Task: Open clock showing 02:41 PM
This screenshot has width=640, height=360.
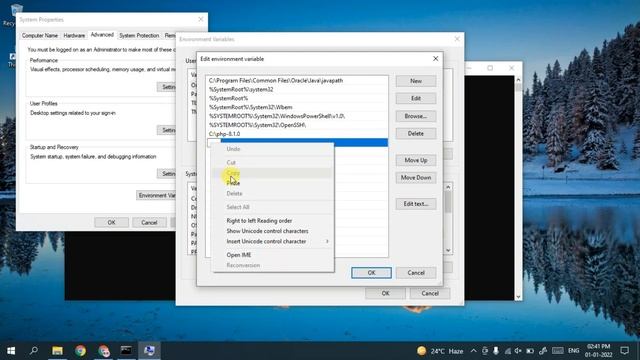Action: tap(598, 351)
